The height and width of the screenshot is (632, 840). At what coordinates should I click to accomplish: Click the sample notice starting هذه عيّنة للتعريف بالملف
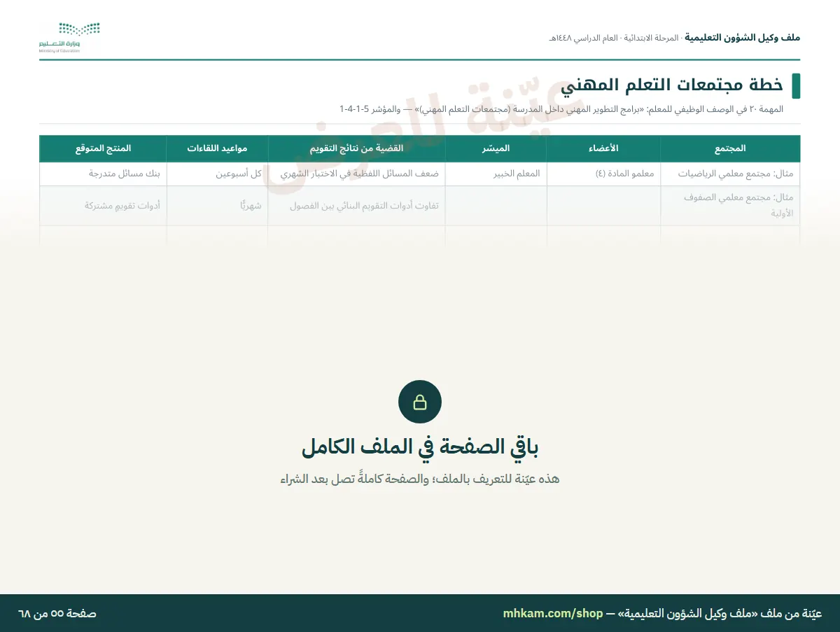420,479
